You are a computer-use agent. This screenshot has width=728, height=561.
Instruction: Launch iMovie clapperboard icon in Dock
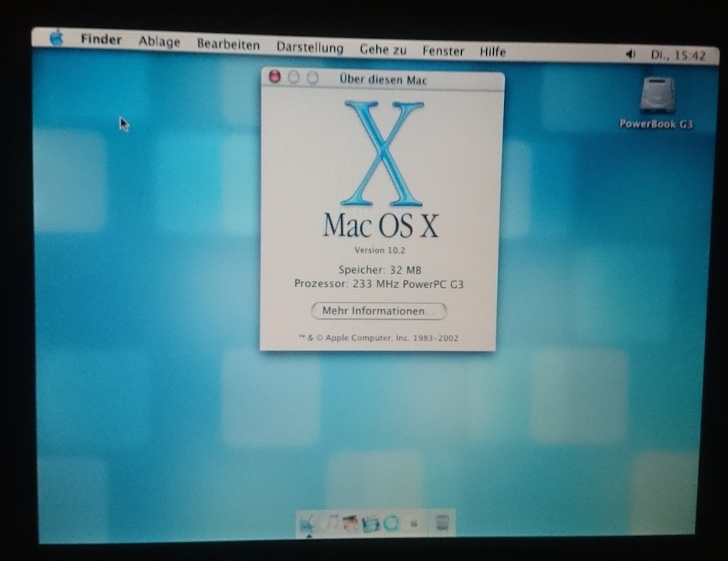pyautogui.click(x=371, y=524)
